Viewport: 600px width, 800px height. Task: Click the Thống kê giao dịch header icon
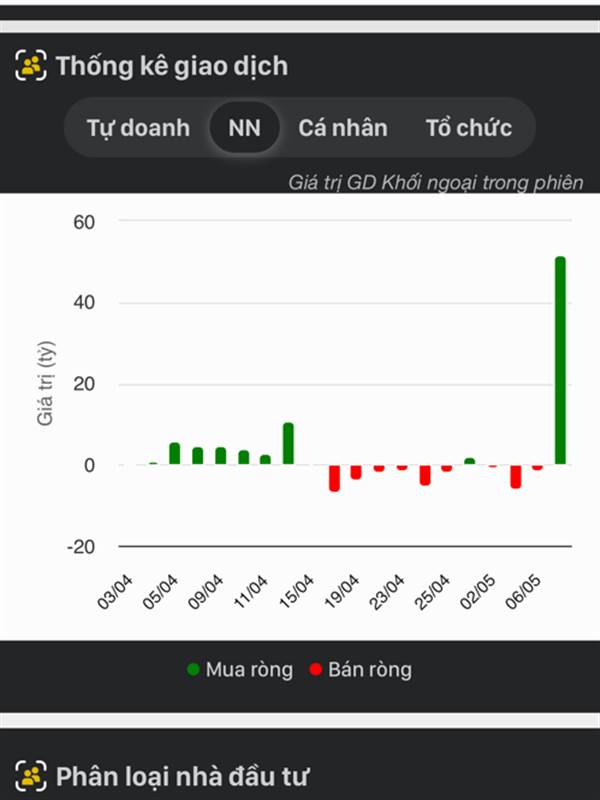pos(32,67)
